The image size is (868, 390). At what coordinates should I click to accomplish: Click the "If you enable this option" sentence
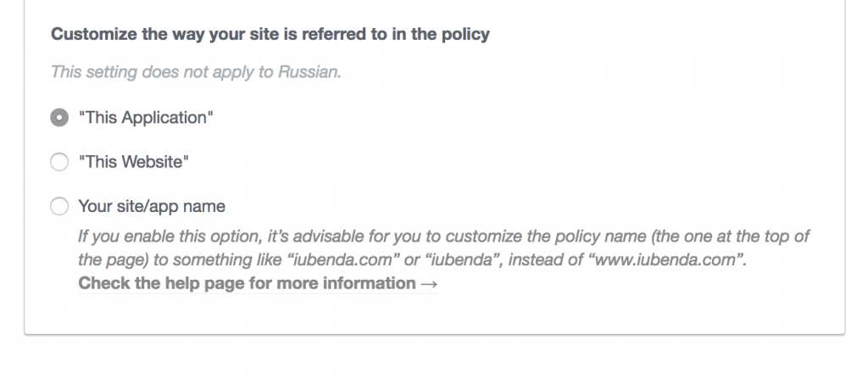(169, 236)
